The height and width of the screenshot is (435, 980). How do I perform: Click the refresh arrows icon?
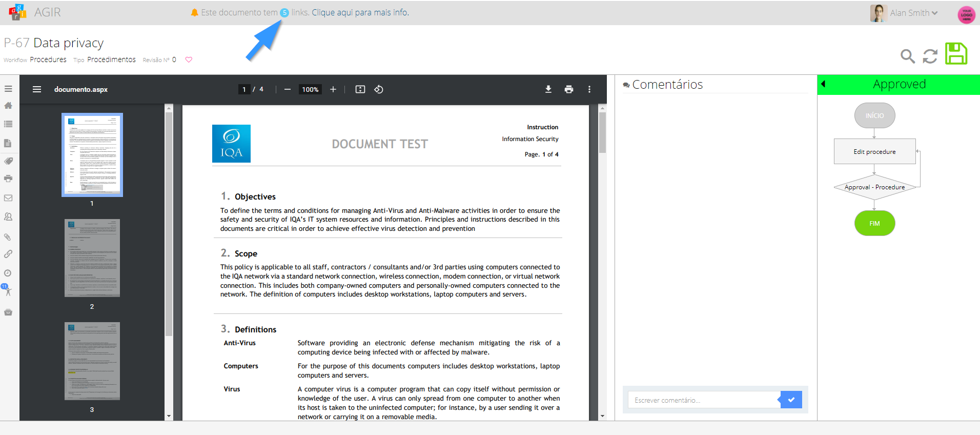[x=930, y=56]
